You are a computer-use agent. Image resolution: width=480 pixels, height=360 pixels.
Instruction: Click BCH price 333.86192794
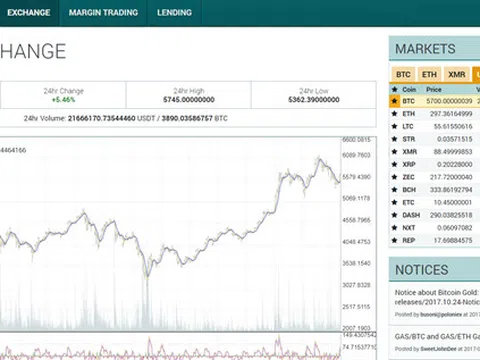point(451,190)
